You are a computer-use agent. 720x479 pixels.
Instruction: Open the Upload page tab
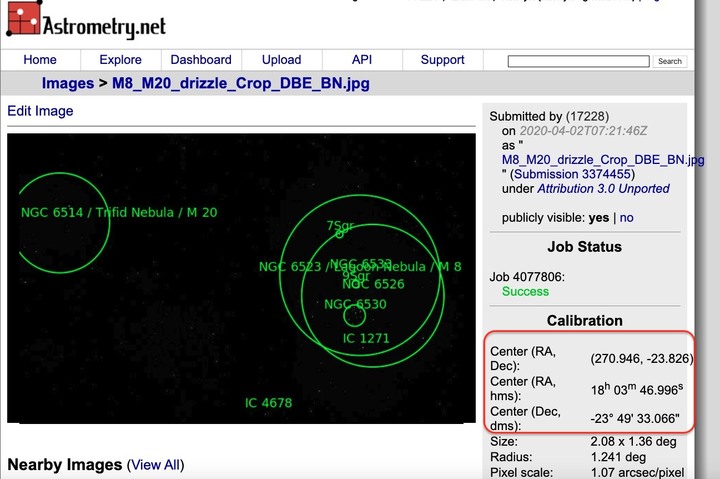[281, 60]
